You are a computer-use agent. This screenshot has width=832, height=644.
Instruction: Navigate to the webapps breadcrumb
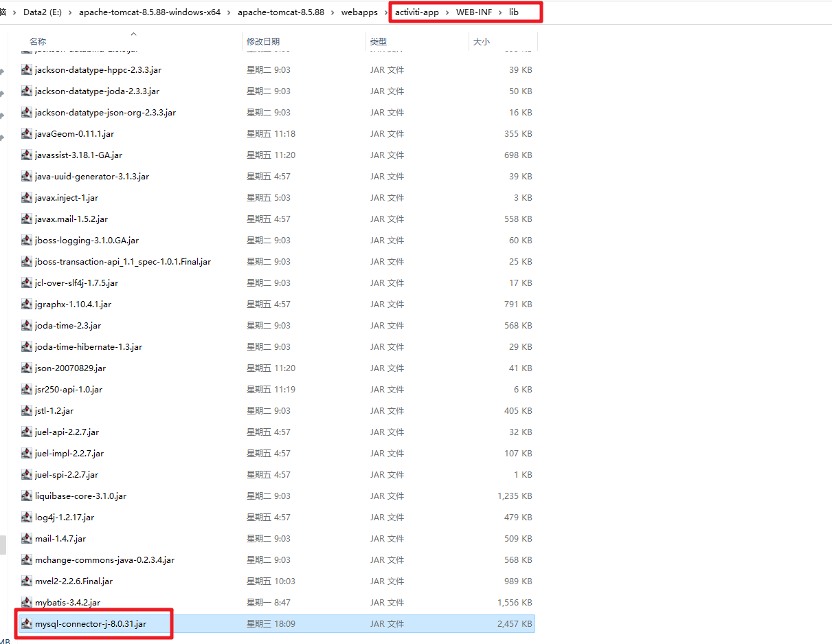359,13
